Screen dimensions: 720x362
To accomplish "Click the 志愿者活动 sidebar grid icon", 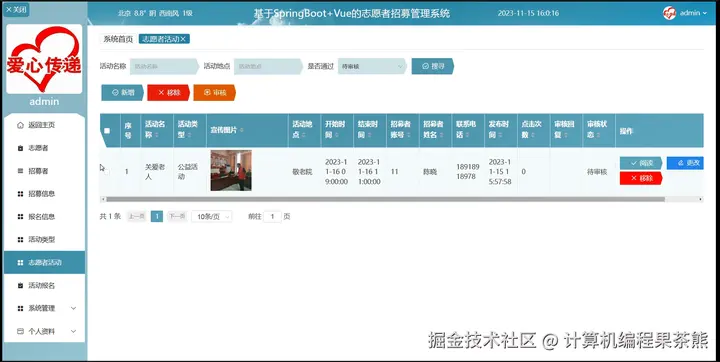I will [x=20, y=263].
